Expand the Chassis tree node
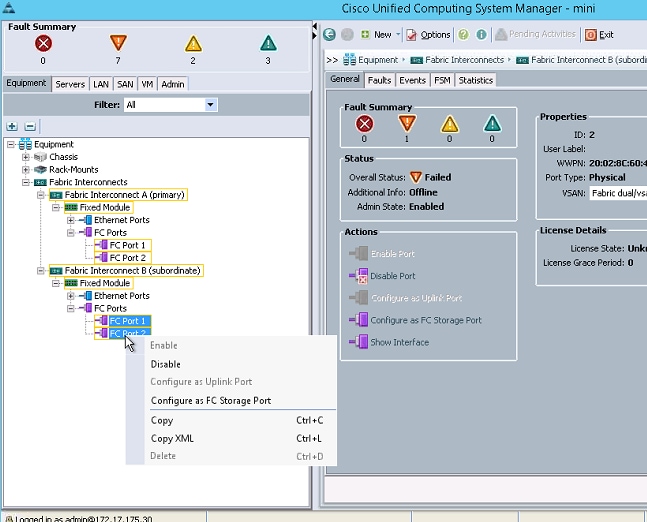 26,157
